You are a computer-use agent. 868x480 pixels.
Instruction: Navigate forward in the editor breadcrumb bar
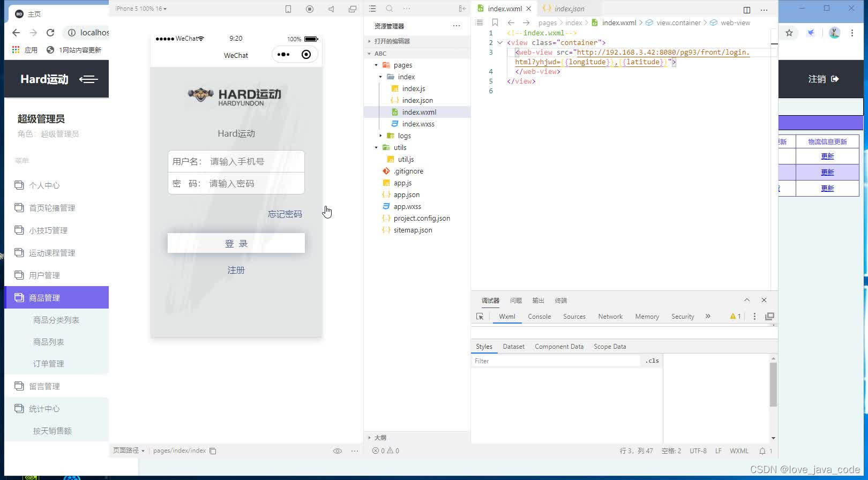(526, 22)
